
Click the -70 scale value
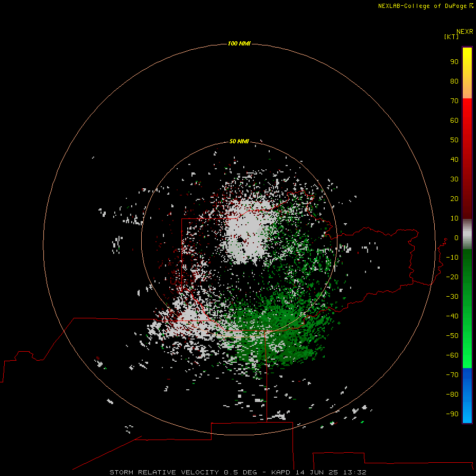pos(452,375)
